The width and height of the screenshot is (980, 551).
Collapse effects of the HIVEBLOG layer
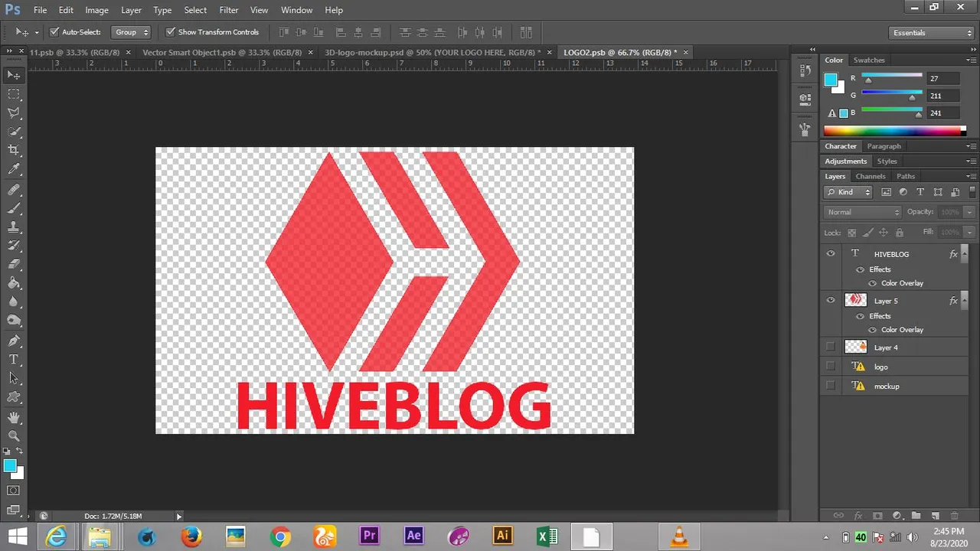pos(963,254)
